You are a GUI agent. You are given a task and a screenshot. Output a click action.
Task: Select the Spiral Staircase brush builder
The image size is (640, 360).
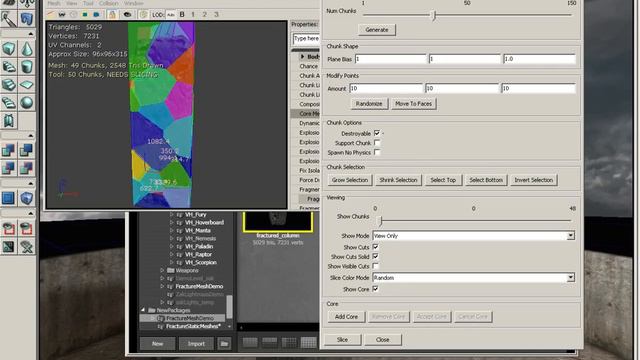[x=9, y=102]
